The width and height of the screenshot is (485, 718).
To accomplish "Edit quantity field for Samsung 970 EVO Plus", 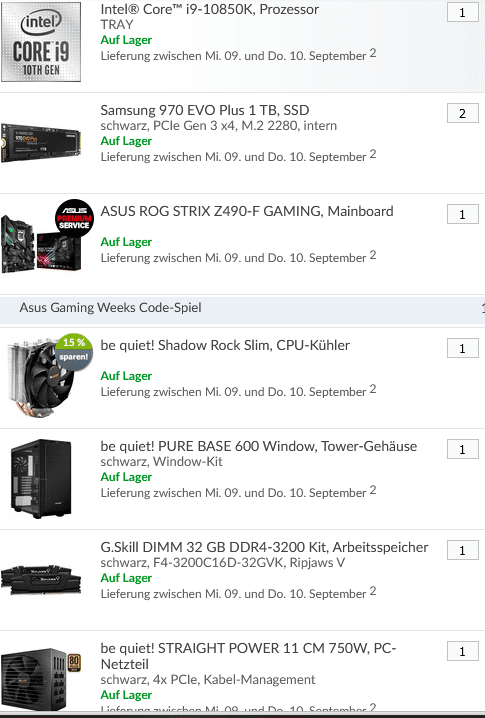I will point(463,113).
